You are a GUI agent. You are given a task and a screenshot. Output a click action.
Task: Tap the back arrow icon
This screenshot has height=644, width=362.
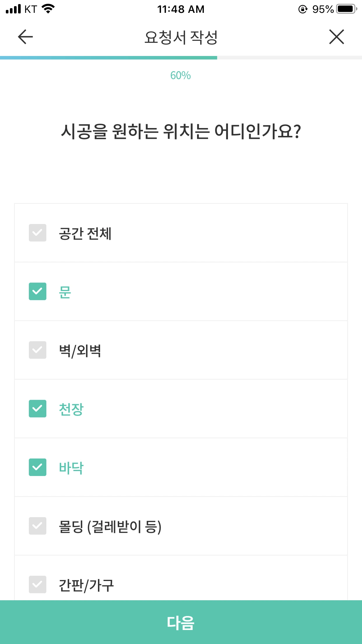pos(25,37)
